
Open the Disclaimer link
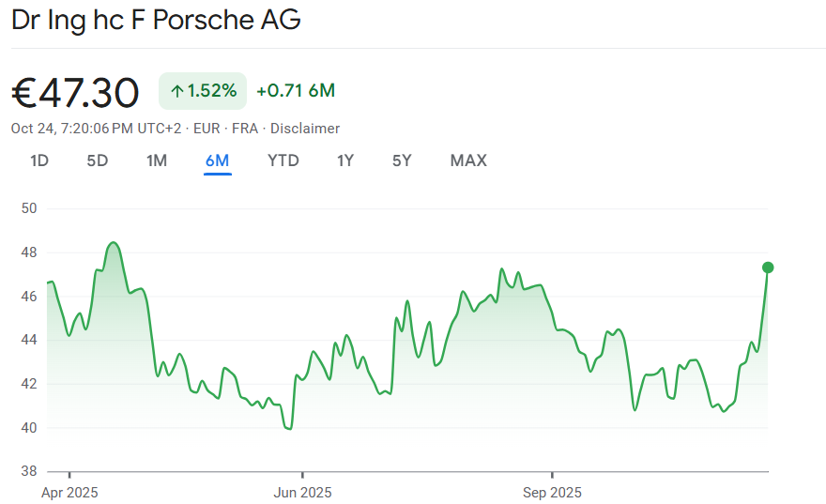305,129
